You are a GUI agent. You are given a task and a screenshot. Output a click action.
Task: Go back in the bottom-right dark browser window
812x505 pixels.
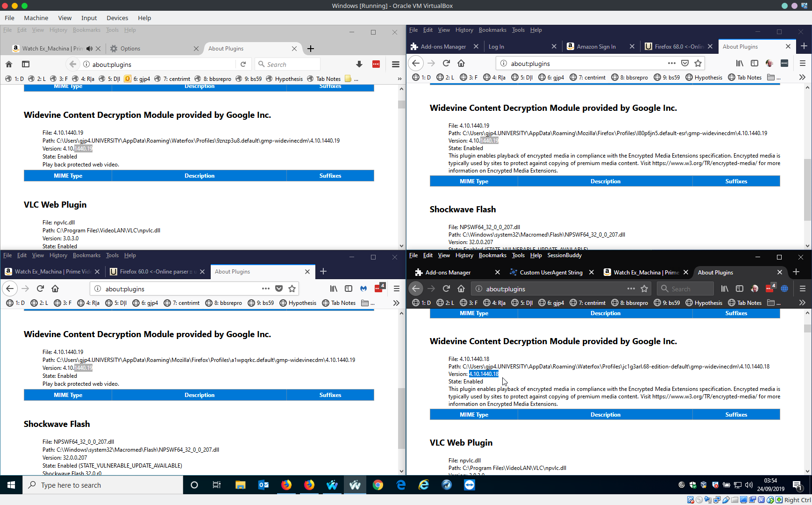click(416, 289)
